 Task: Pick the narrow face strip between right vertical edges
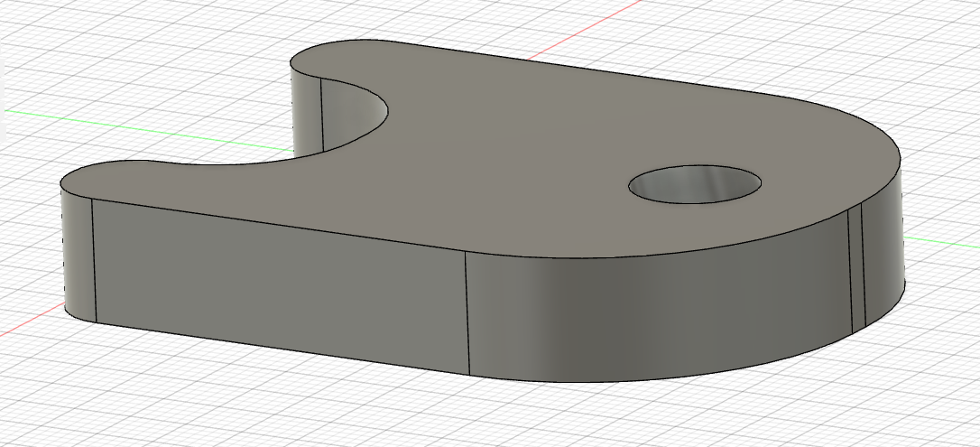(x=856, y=269)
